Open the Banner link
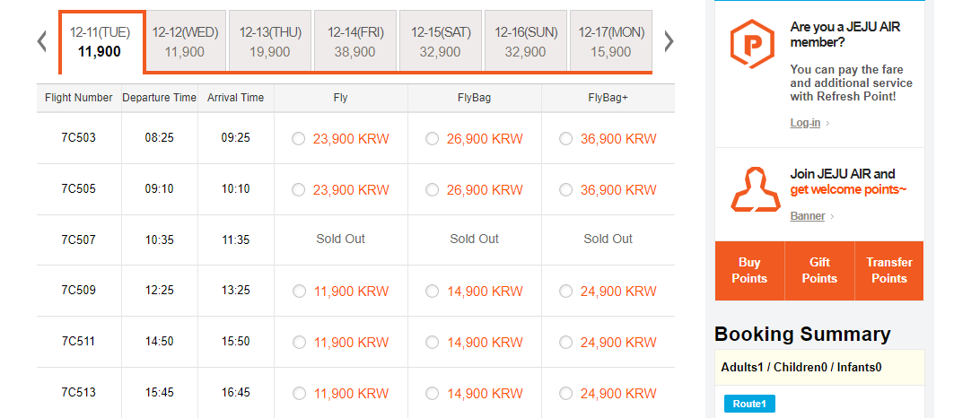Screen dimensions: 980x418 click(808, 216)
